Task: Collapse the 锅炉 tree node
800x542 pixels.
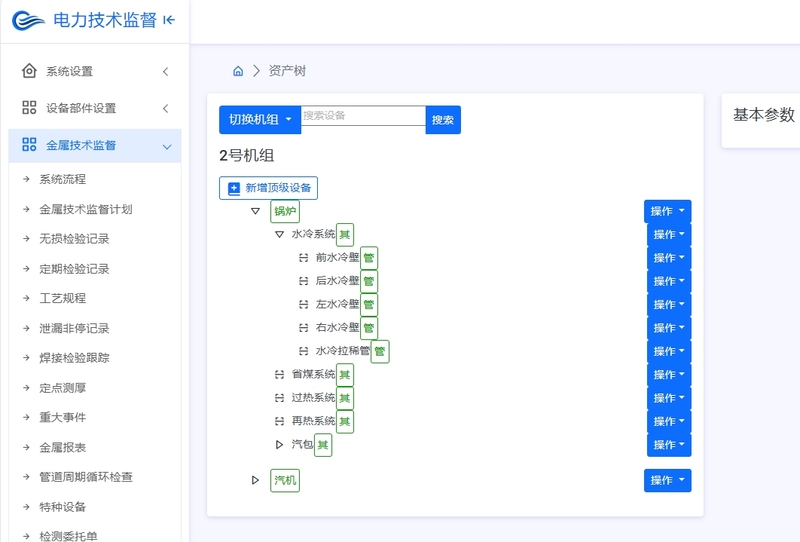Action: pos(256,211)
